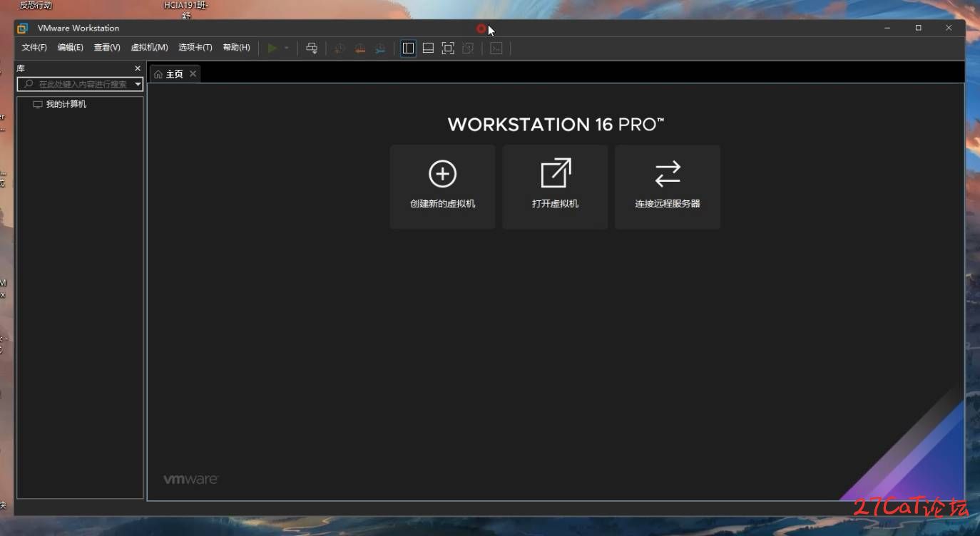Click 创建新的虚拟机 tile

tap(443, 187)
